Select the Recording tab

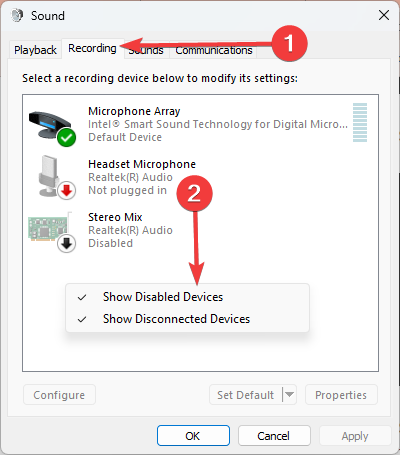pyautogui.click(x=93, y=48)
